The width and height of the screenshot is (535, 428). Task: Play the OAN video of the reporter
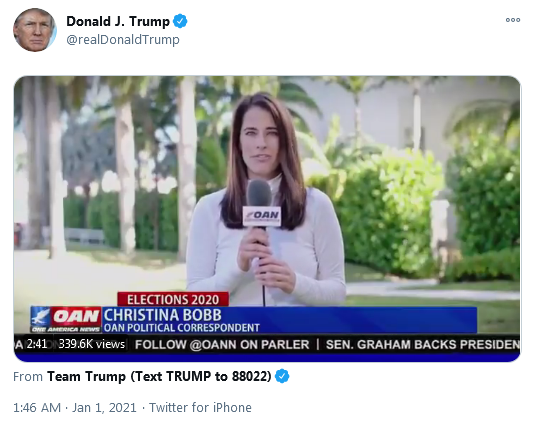[x=267, y=218]
